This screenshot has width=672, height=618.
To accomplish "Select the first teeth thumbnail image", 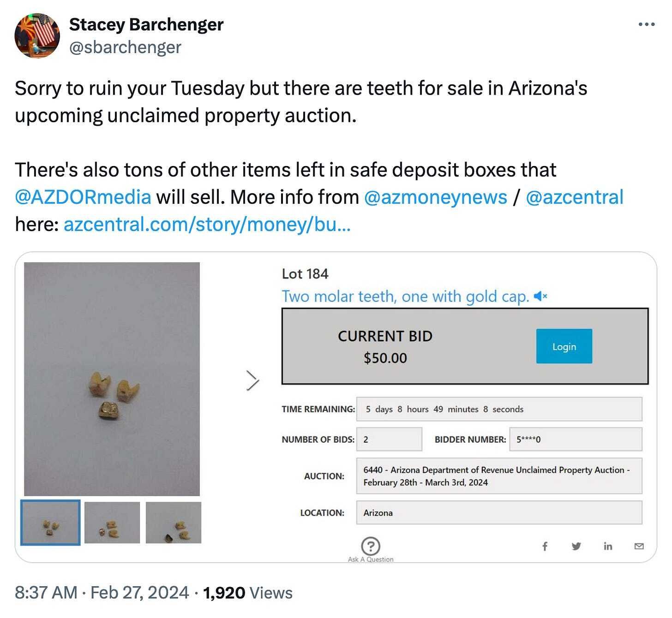I will coord(50,523).
